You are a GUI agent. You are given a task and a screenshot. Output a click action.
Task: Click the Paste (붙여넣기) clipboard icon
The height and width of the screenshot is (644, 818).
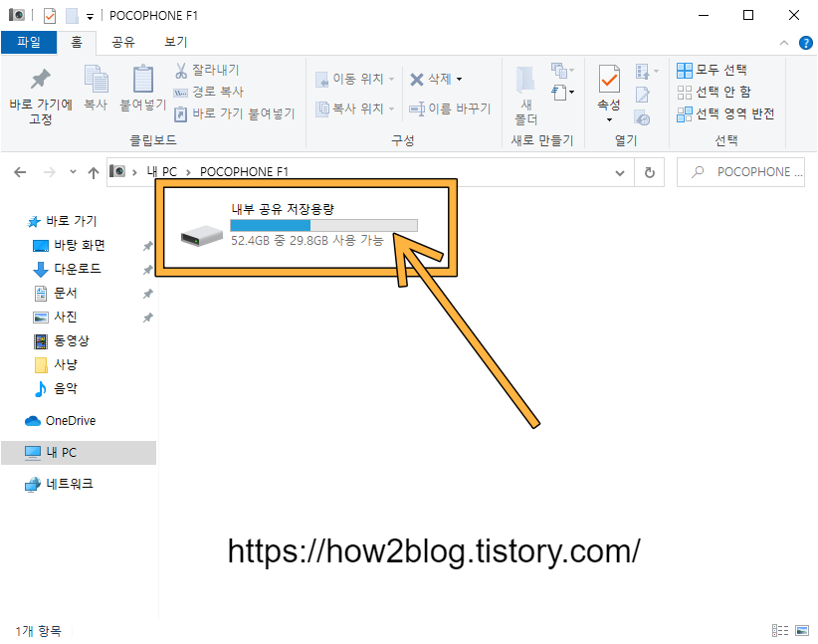142,79
